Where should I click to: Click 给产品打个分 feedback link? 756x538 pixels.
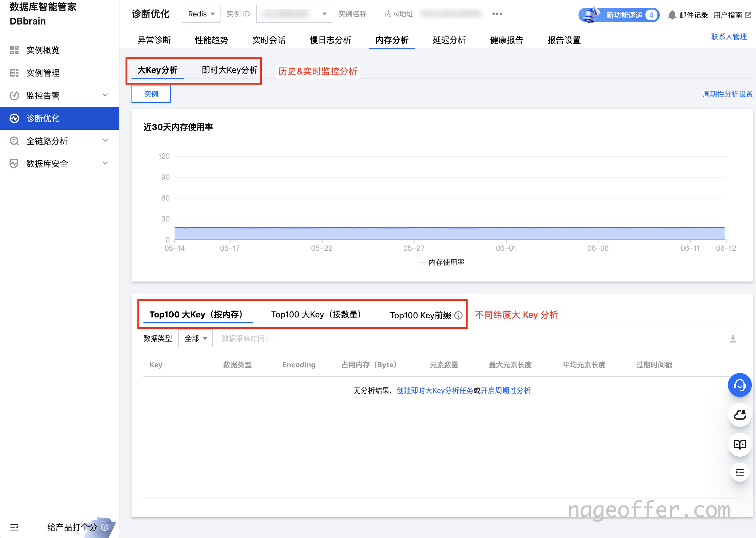click(72, 527)
